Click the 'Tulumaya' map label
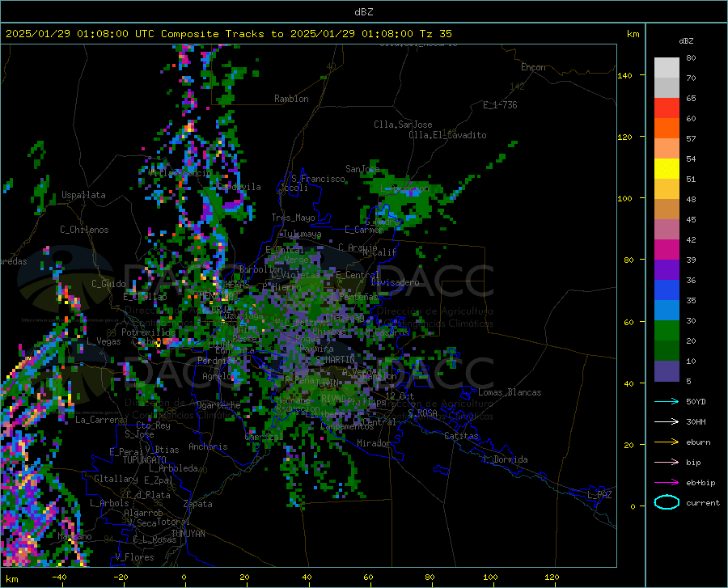 pos(302,234)
